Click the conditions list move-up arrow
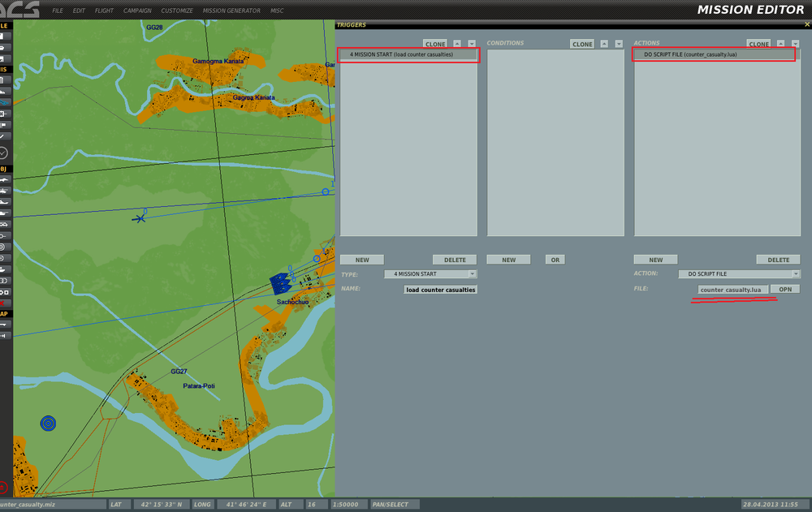The height and width of the screenshot is (512, 812). 604,44
